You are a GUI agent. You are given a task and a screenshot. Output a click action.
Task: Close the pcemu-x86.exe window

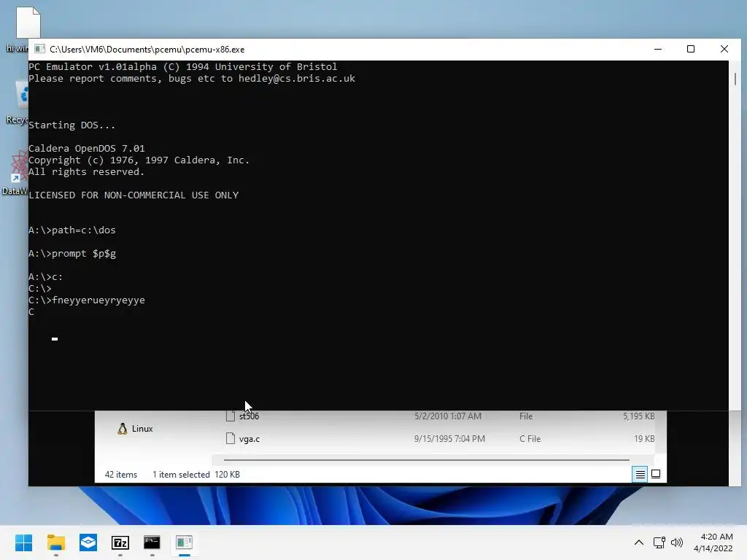tap(724, 49)
